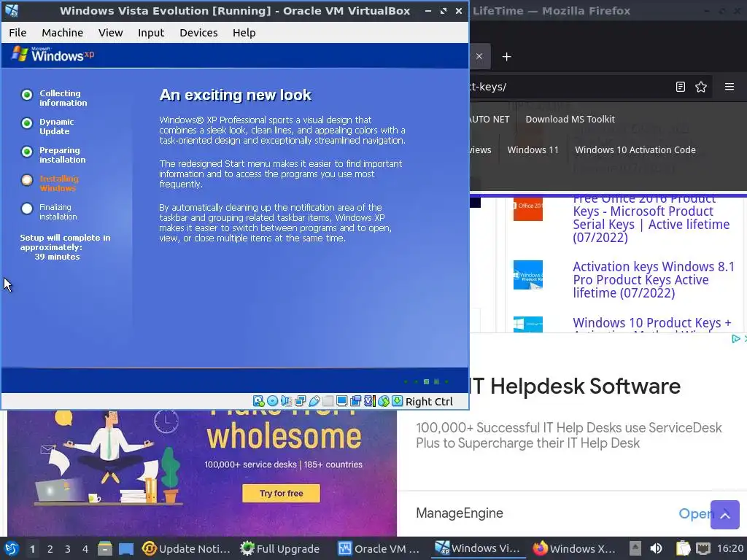The width and height of the screenshot is (747, 560).
Task: Click "39 minutes" remaining time text
Action: point(57,257)
